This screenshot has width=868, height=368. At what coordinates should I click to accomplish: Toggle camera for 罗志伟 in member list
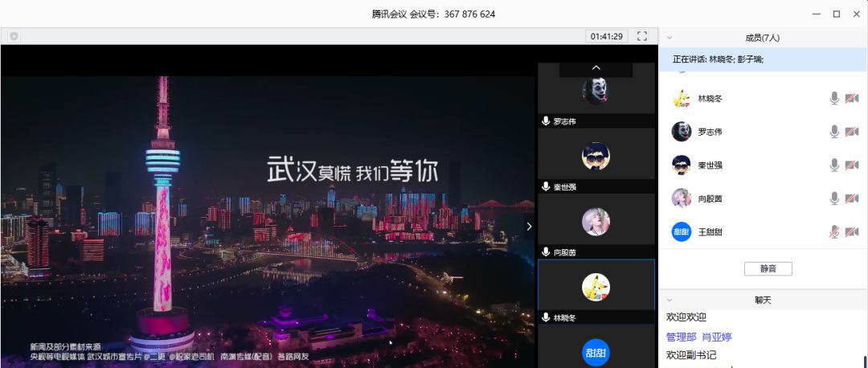[851, 132]
